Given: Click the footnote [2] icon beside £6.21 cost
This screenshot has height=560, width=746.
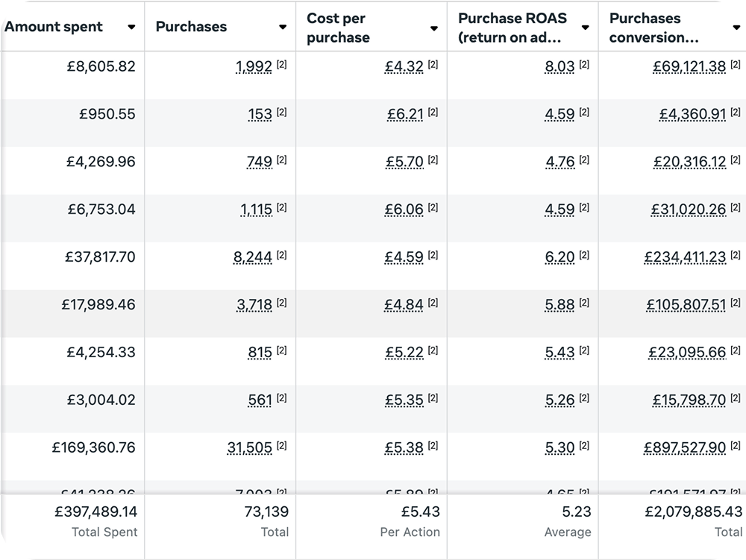Looking at the screenshot, I should click(x=433, y=112).
